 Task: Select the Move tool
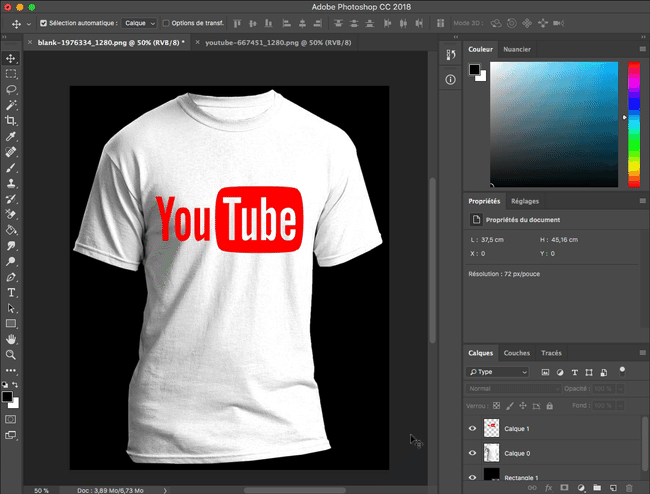[x=11, y=58]
